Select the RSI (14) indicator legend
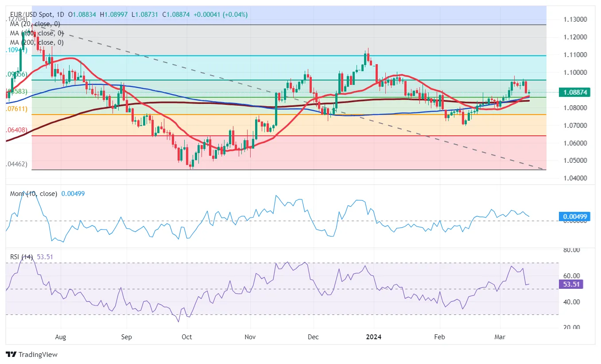 point(21,257)
